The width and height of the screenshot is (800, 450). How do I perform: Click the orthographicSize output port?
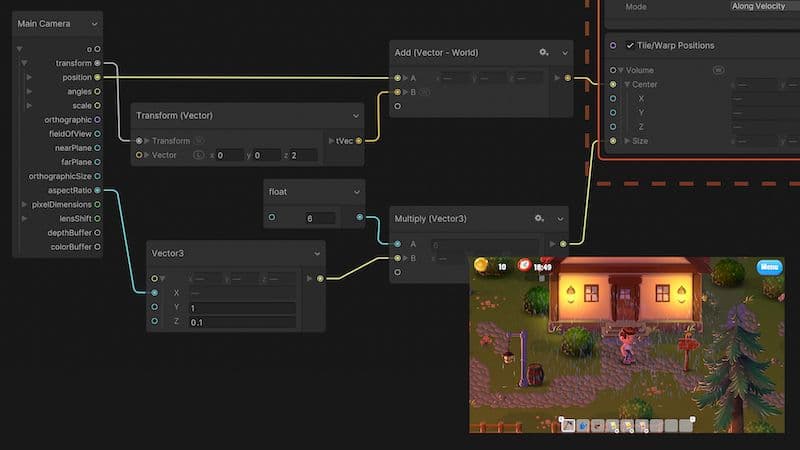(97, 176)
